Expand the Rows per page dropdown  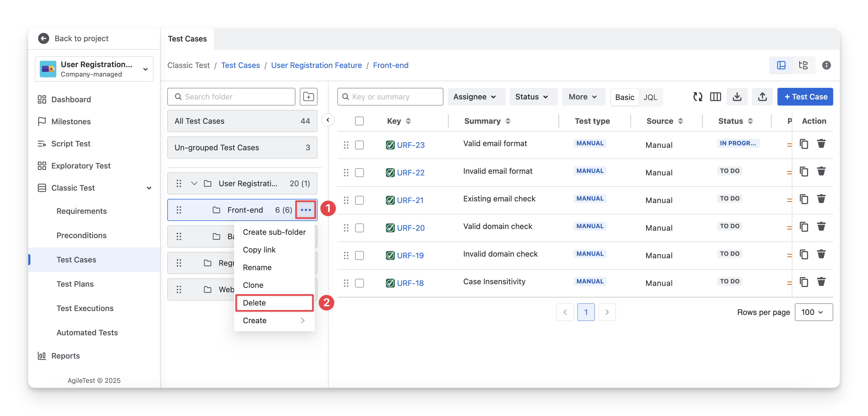tap(813, 312)
